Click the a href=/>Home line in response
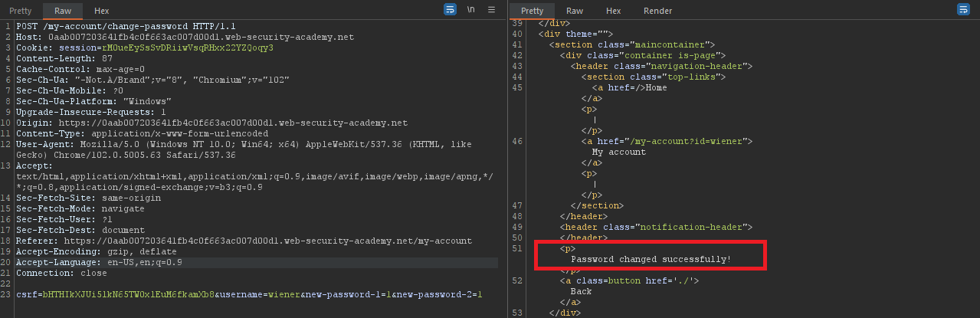 (630, 87)
